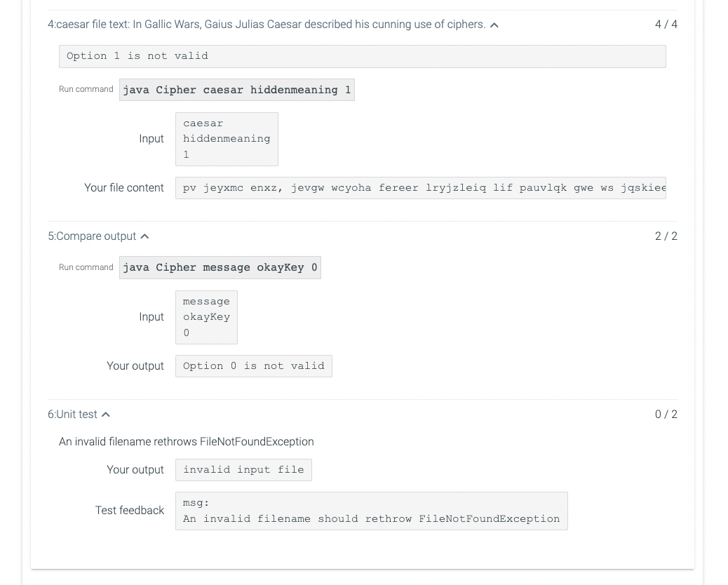Click the "Unit test" section title
Image resolution: width=728 pixels, height=585 pixels.
73,414
